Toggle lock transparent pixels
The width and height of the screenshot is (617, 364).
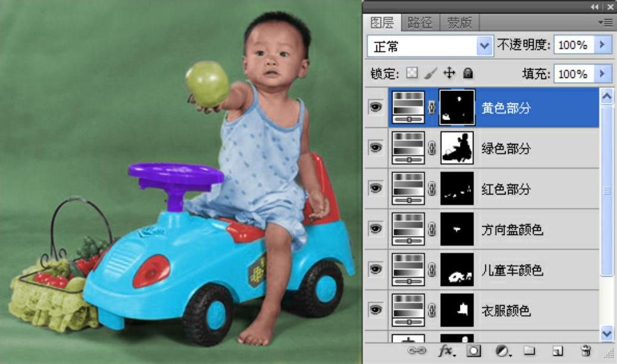[x=412, y=73]
